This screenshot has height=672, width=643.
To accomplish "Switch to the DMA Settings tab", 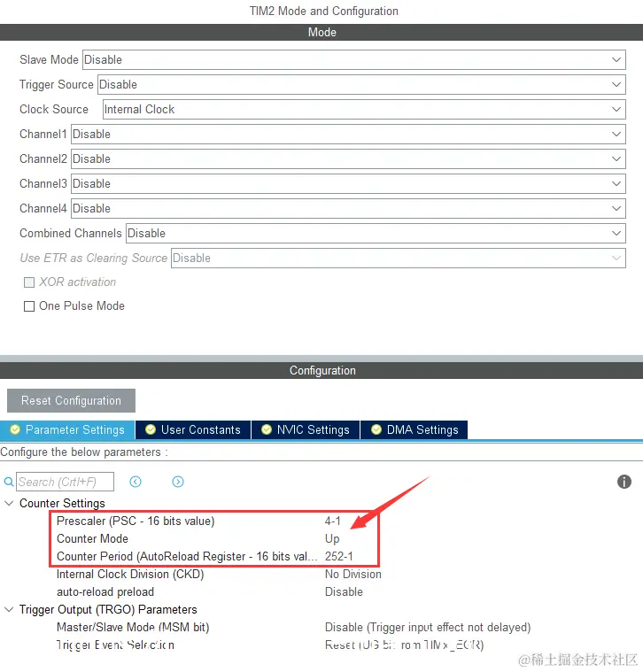I will [x=414, y=430].
